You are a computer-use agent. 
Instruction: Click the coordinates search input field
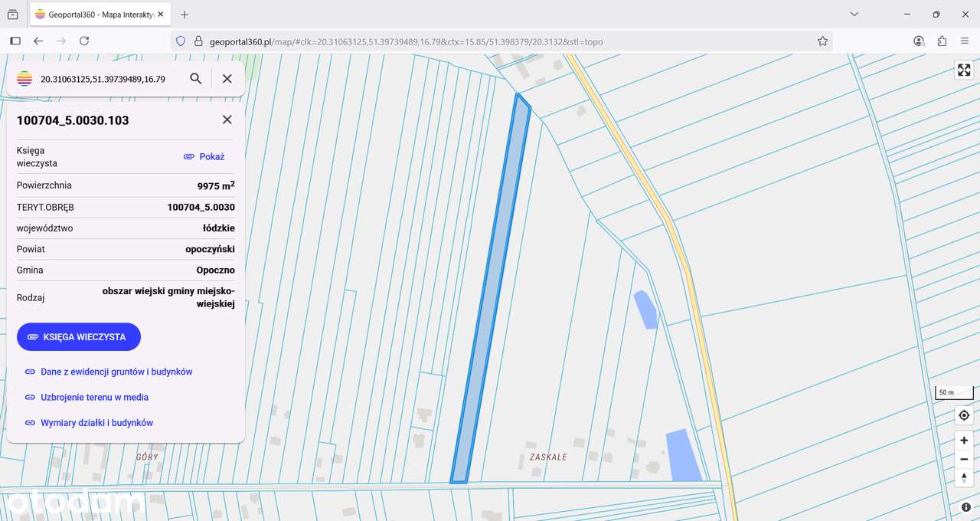click(107, 78)
